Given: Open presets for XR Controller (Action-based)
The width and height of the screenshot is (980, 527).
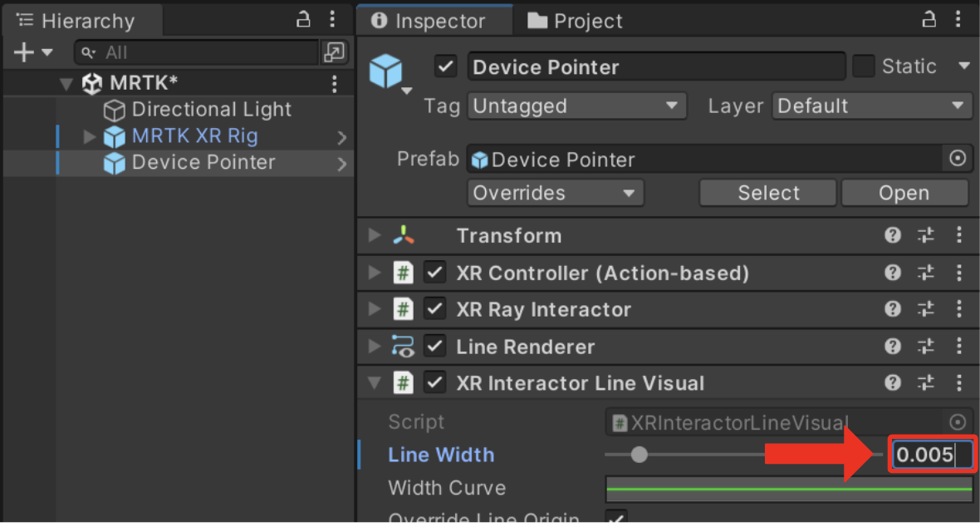Looking at the screenshot, I should 926,273.
